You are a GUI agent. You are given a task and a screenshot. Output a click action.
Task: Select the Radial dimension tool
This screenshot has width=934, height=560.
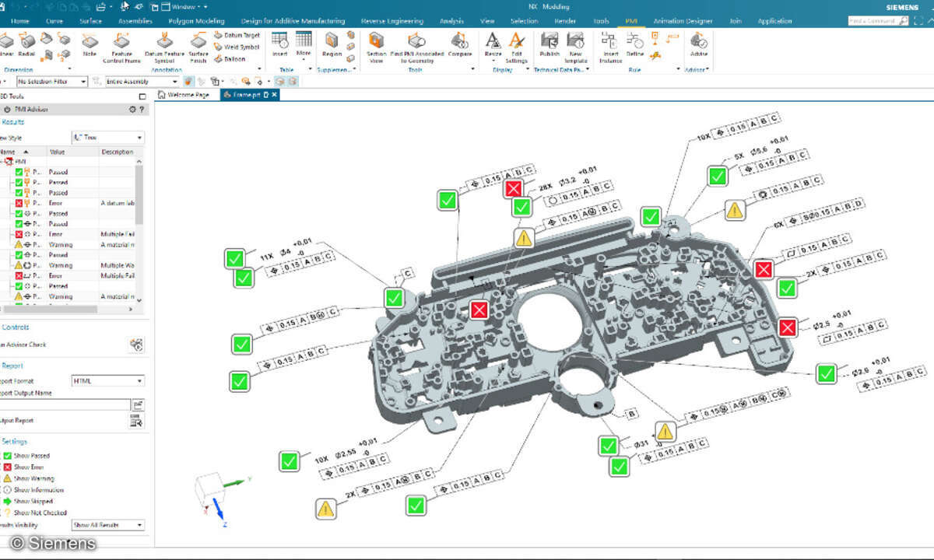point(26,44)
